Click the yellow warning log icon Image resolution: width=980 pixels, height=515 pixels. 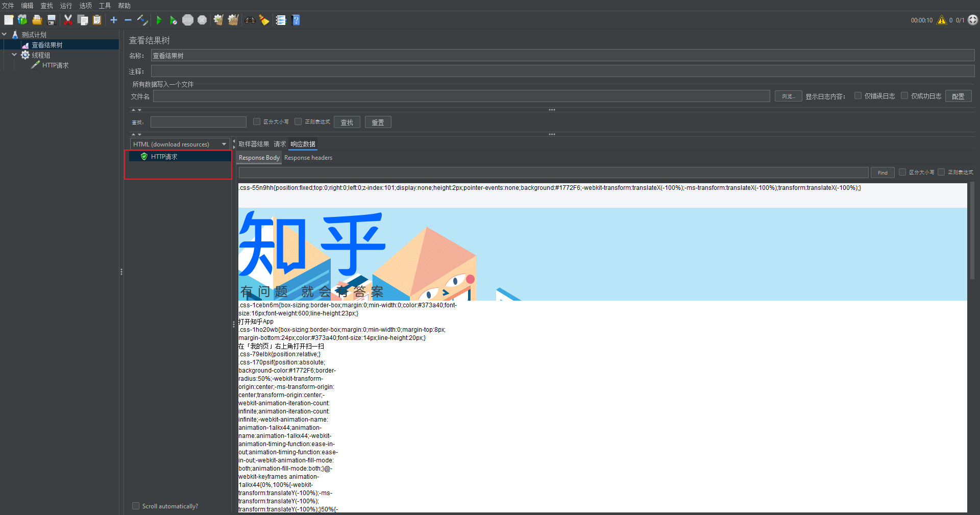[x=942, y=20]
